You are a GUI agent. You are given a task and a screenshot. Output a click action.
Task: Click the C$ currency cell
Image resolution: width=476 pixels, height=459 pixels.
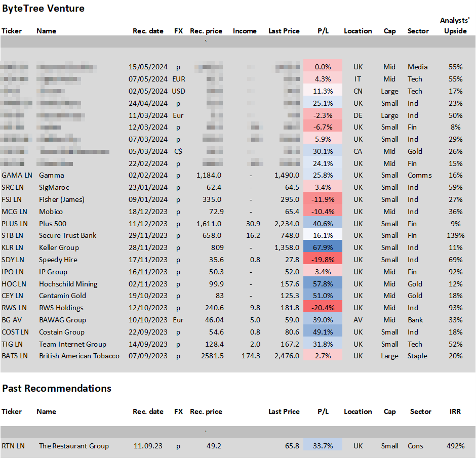coord(178,151)
